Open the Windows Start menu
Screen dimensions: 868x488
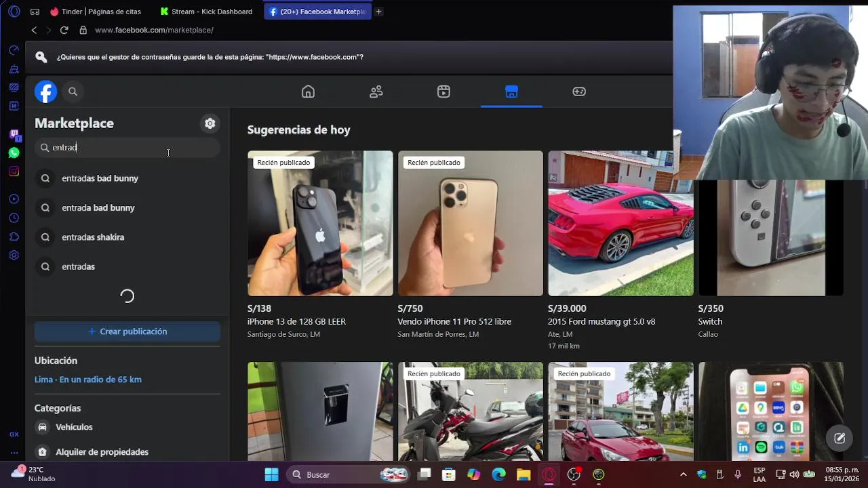271,474
